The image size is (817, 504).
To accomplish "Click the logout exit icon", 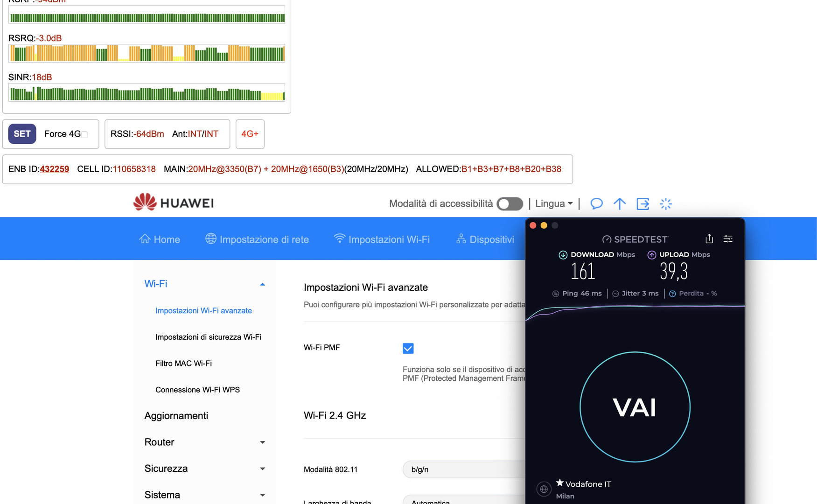I will click(x=643, y=203).
